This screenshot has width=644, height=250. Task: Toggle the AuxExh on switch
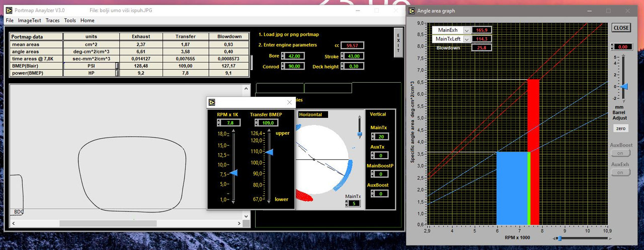[620, 172]
